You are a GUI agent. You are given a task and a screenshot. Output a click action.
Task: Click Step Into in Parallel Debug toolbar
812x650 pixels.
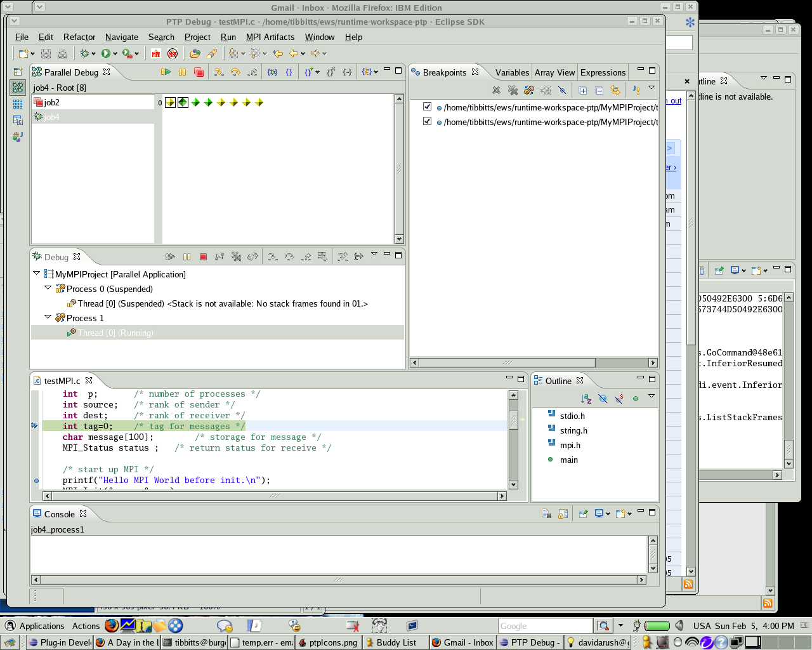(x=218, y=72)
